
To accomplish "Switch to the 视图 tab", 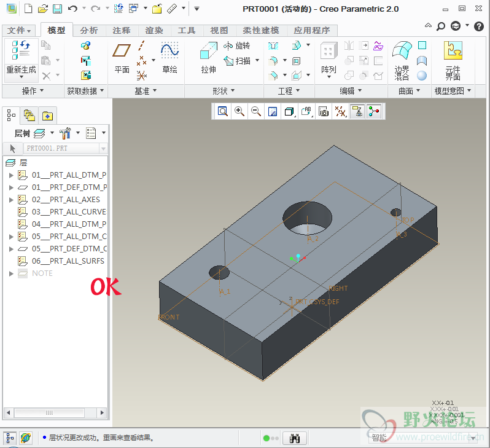I will pyautogui.click(x=219, y=30).
